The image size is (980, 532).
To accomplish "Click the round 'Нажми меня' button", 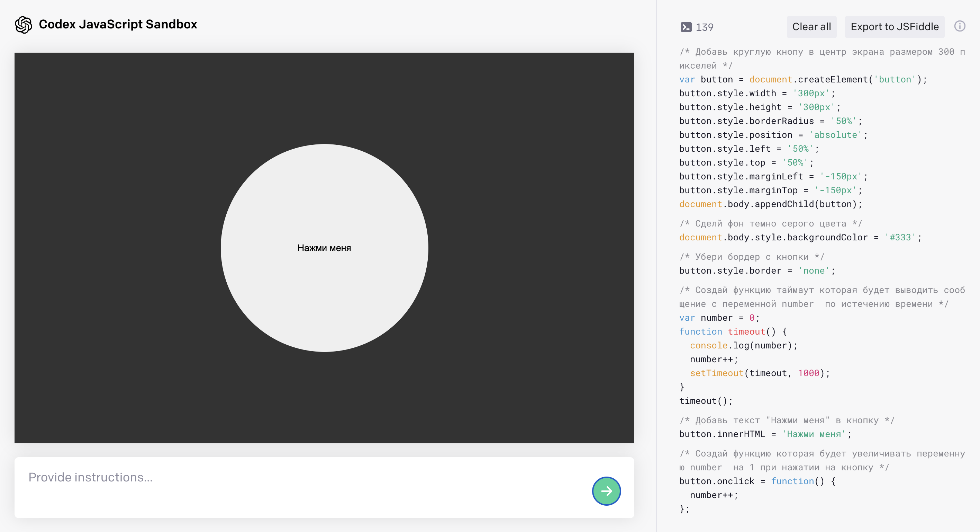I will click(324, 248).
